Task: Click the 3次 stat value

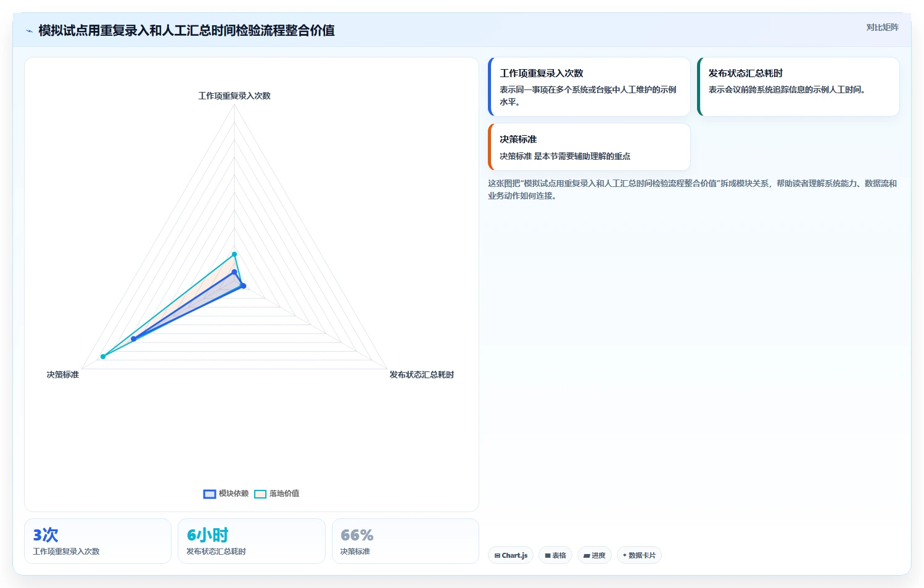Action: pos(46,535)
